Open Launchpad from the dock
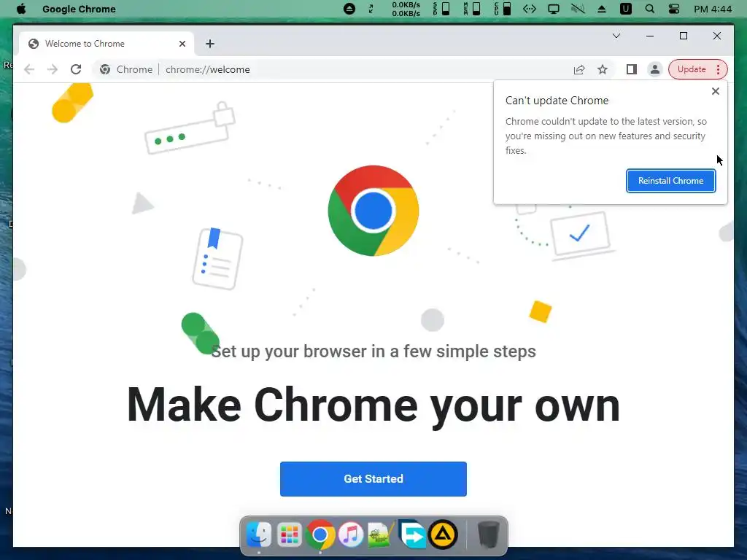The height and width of the screenshot is (560, 747). pos(289,534)
